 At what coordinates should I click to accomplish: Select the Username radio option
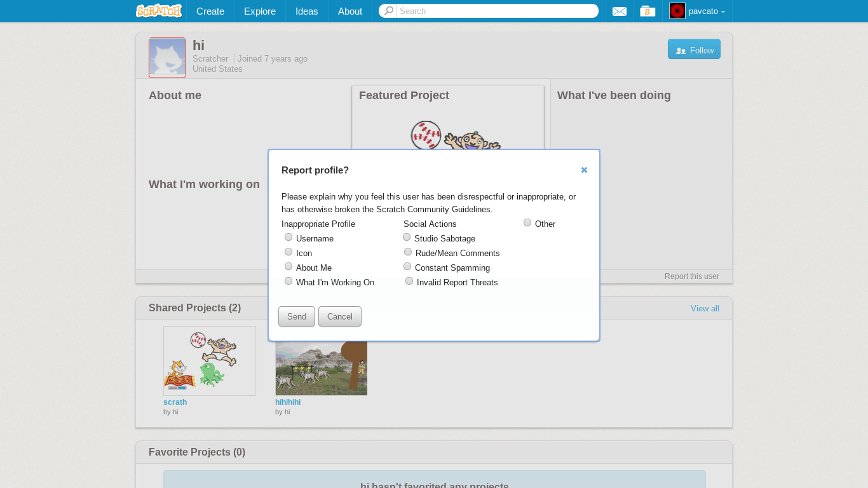pyautogui.click(x=288, y=238)
